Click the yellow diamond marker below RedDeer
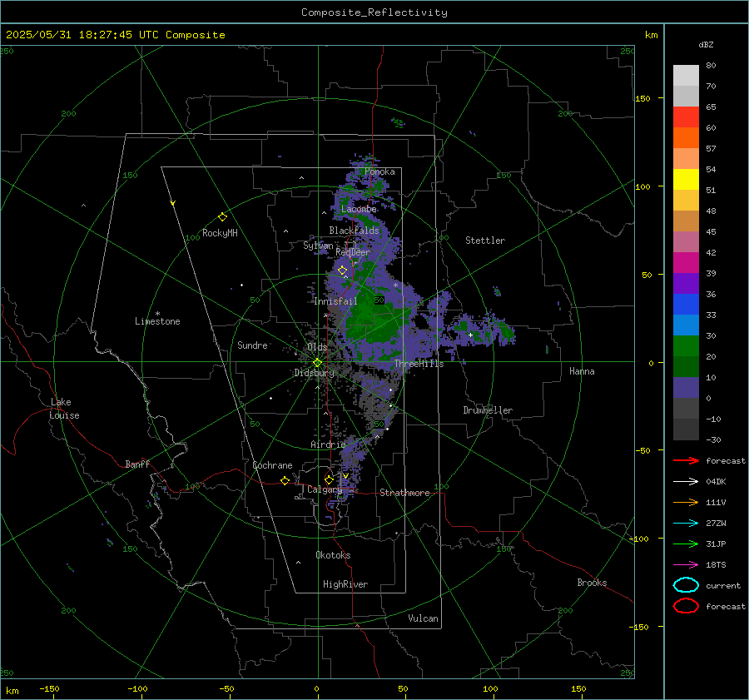 [343, 271]
